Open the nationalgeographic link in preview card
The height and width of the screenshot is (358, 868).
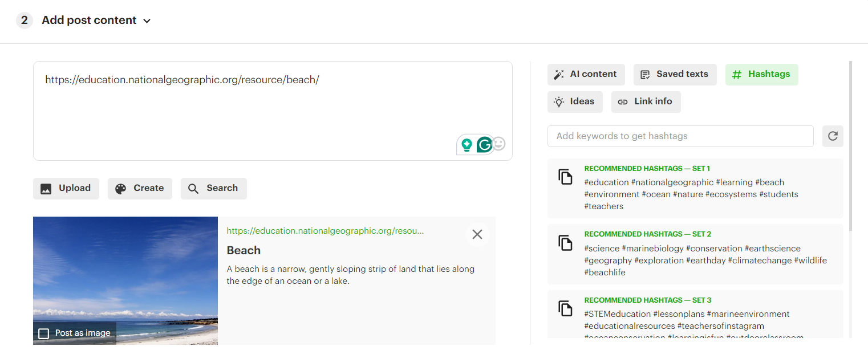325,231
